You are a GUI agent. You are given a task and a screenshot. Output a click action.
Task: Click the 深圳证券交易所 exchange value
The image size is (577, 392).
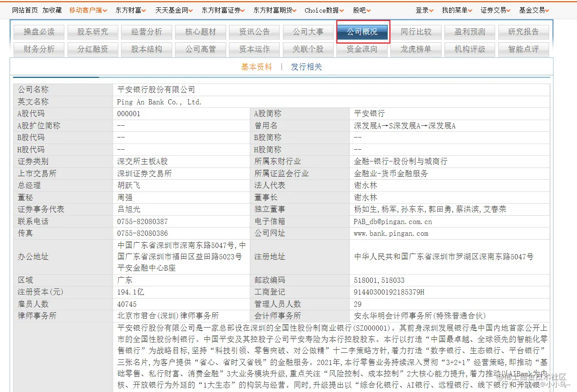(144, 174)
